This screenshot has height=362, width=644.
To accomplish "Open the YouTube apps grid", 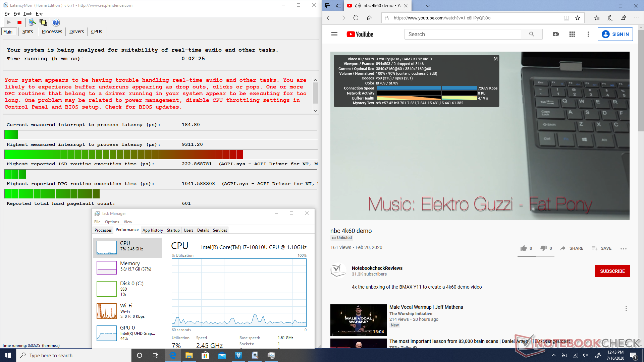I will pos(572,34).
